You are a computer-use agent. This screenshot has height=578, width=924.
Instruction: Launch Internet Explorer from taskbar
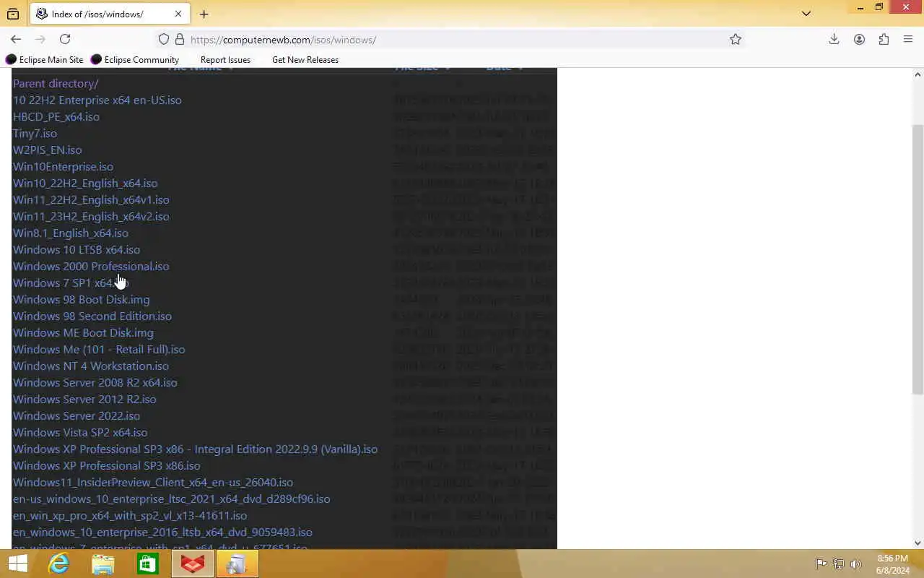pyautogui.click(x=59, y=564)
